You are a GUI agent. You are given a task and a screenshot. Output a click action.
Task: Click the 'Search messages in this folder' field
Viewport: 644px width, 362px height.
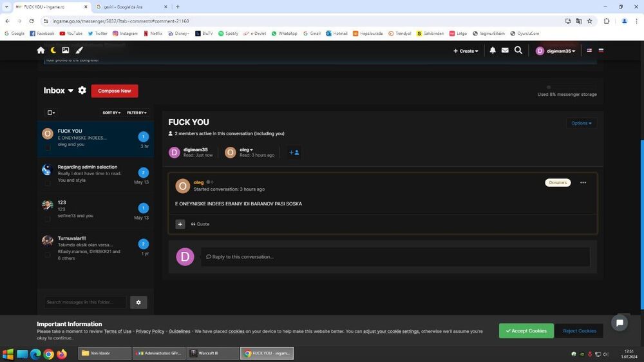click(85, 302)
